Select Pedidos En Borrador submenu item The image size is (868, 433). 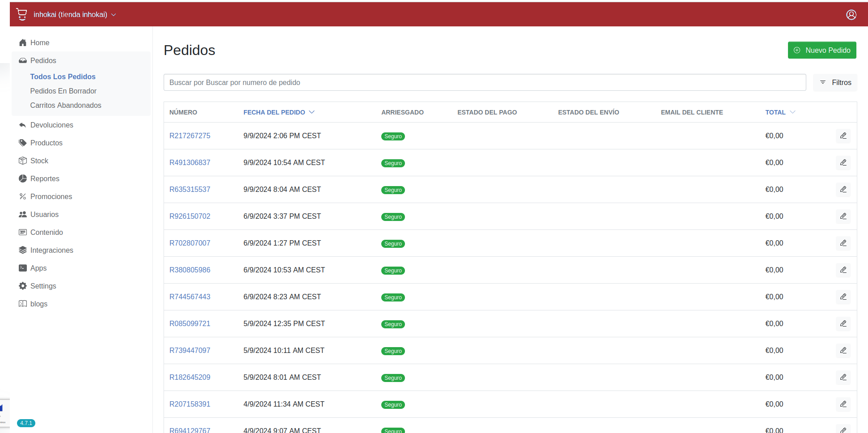(63, 91)
